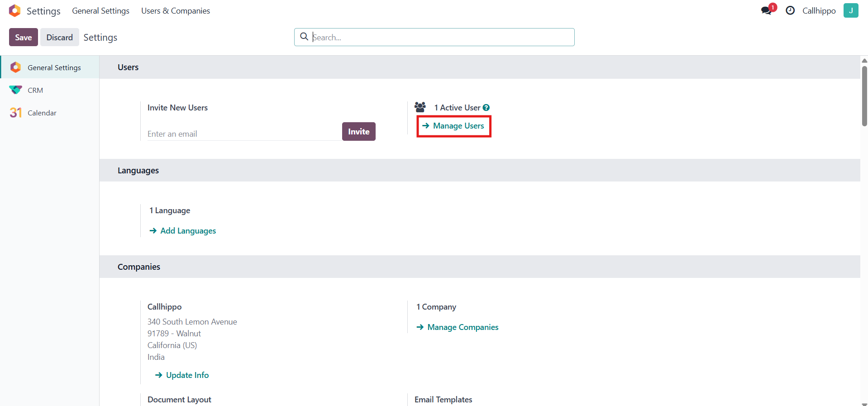Open the activities clock icon

tap(790, 10)
